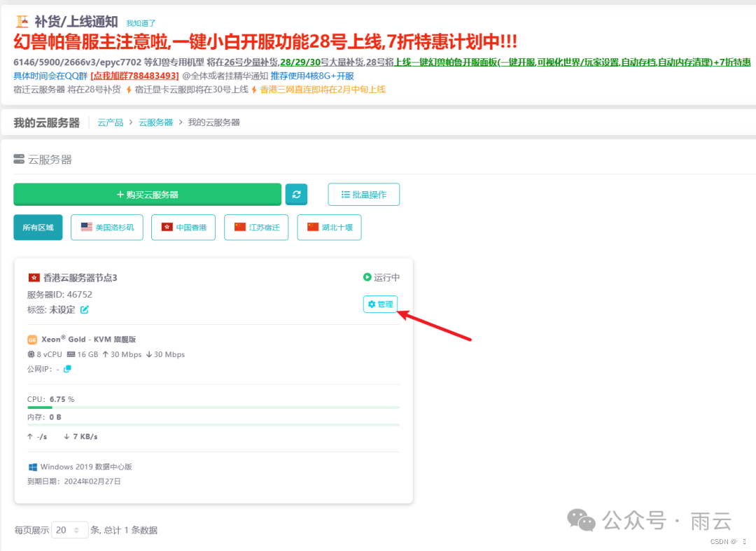Viewport: 756px width, 551px height.
Task: Click the server icon beside 云服务器 heading
Action: click(x=19, y=158)
